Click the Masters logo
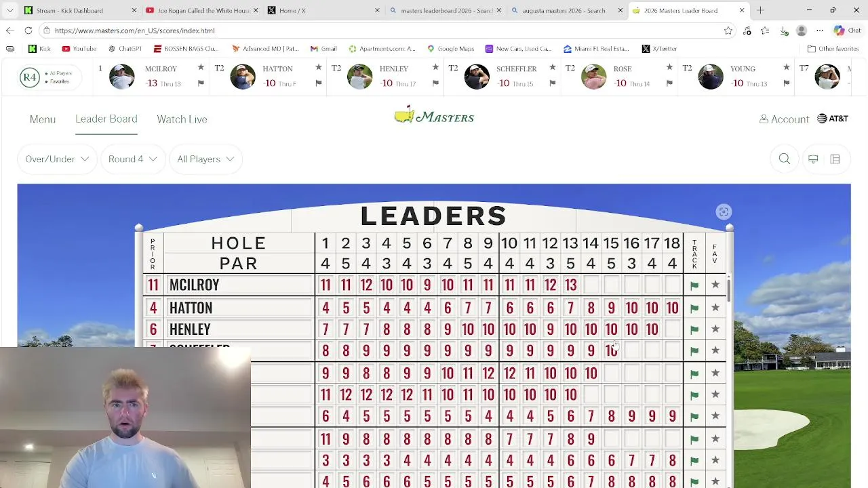Viewport: 868px width, 488px height. pyautogui.click(x=434, y=116)
